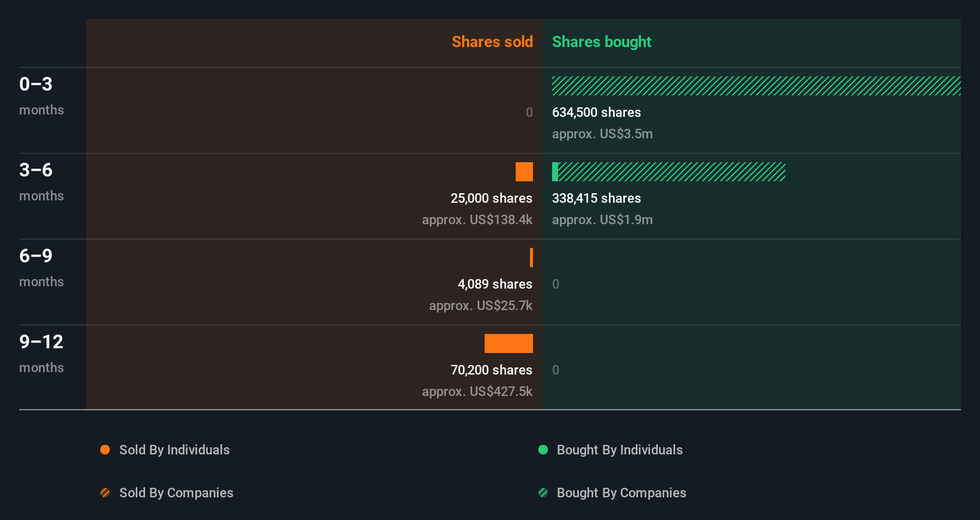Click the zero bought value in 6–9 months row
This screenshot has height=520, width=980.
(x=556, y=284)
